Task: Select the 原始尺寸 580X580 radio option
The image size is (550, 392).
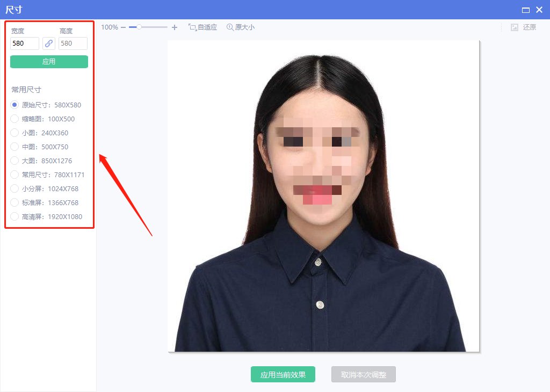Action: (x=15, y=105)
